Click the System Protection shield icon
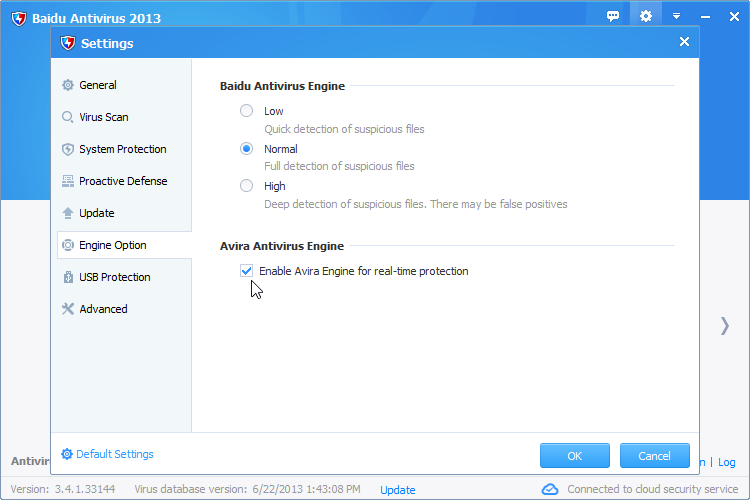Image resolution: width=751 pixels, height=501 pixels. [68, 149]
